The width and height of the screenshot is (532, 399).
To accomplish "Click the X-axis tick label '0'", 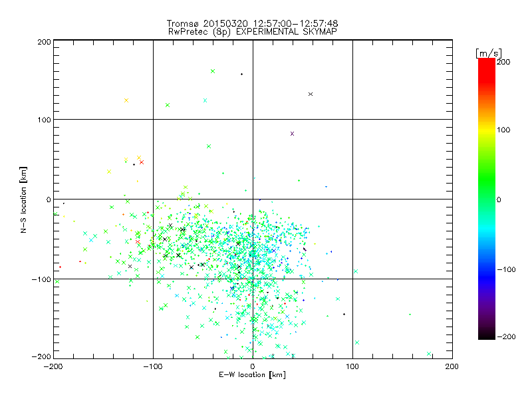I will (253, 366).
